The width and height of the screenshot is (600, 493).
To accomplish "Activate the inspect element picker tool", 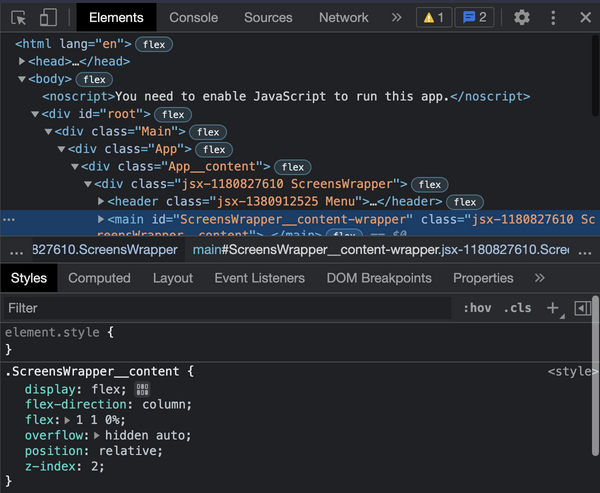I will (x=19, y=17).
